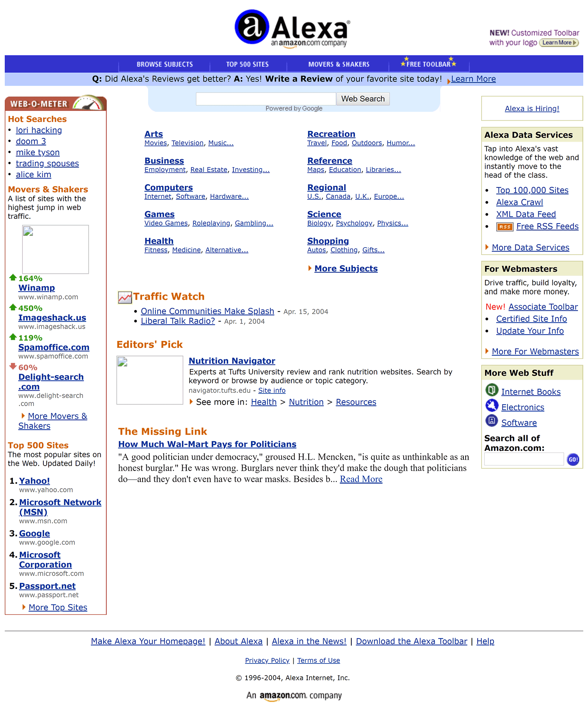The width and height of the screenshot is (588, 708).
Task: Browse the Computers category
Action: [x=169, y=188]
